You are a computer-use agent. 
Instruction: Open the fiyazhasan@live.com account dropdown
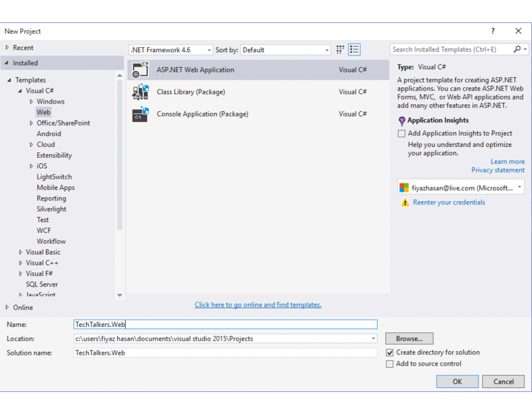coord(461,188)
